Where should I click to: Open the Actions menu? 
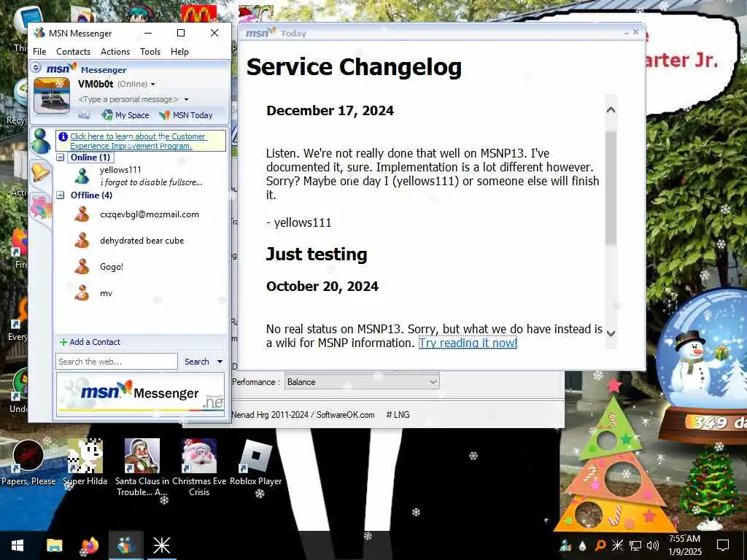[x=115, y=52]
